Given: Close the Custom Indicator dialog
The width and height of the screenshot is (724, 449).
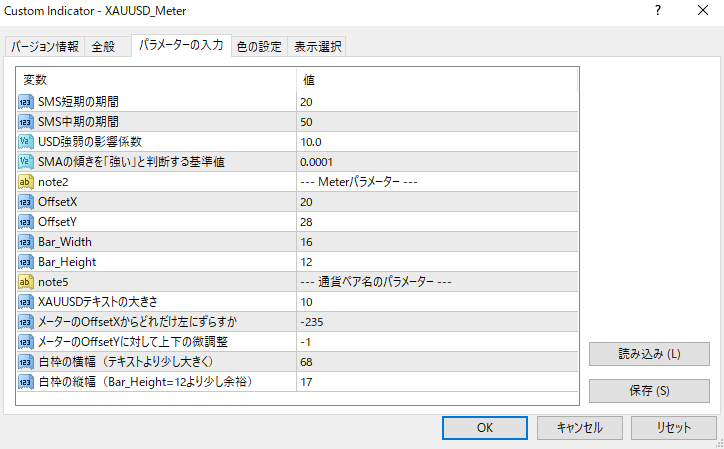Looking at the screenshot, I should 703,11.
